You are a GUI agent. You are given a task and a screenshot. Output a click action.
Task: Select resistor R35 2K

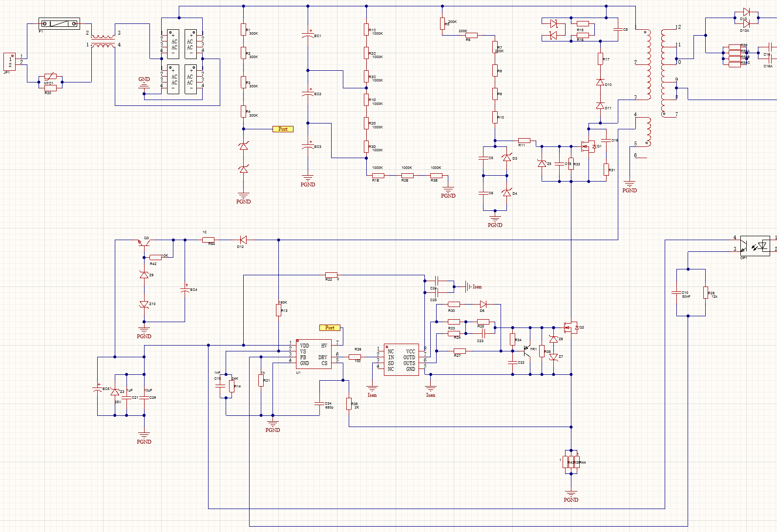pyautogui.click(x=349, y=404)
